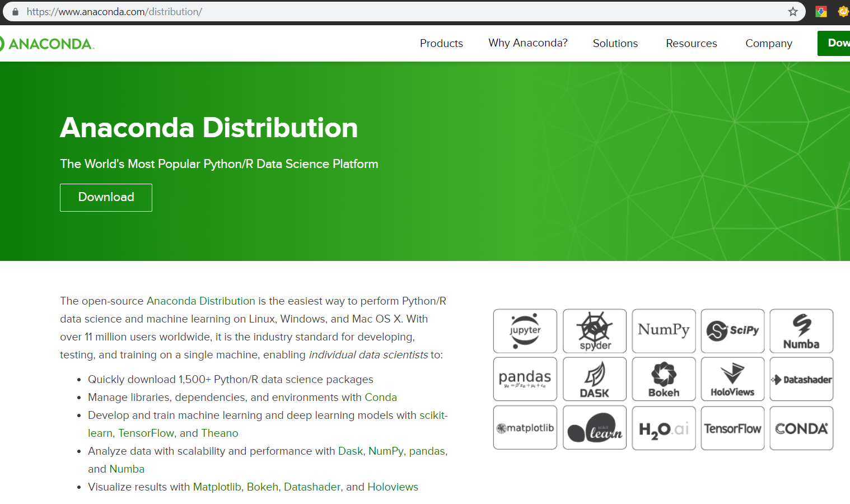
Task: Click the H2O.ai logo tile
Action: (x=664, y=428)
